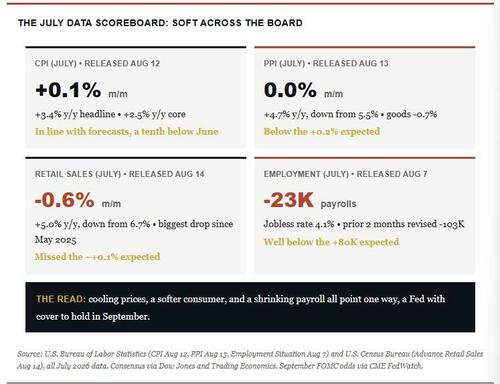This screenshot has height=384, width=500.
Task: Click the +0.1% CPI m/m figure
Action: [x=68, y=90]
